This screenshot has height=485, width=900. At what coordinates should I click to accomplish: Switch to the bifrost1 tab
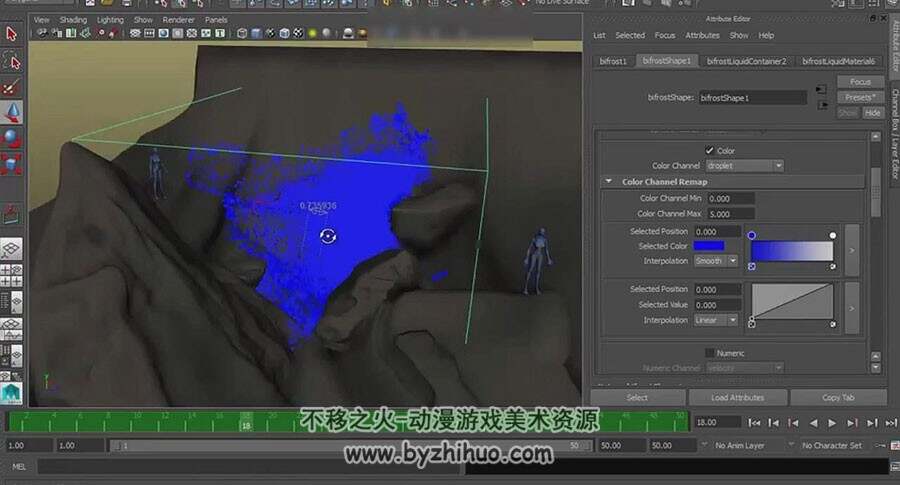click(x=613, y=61)
